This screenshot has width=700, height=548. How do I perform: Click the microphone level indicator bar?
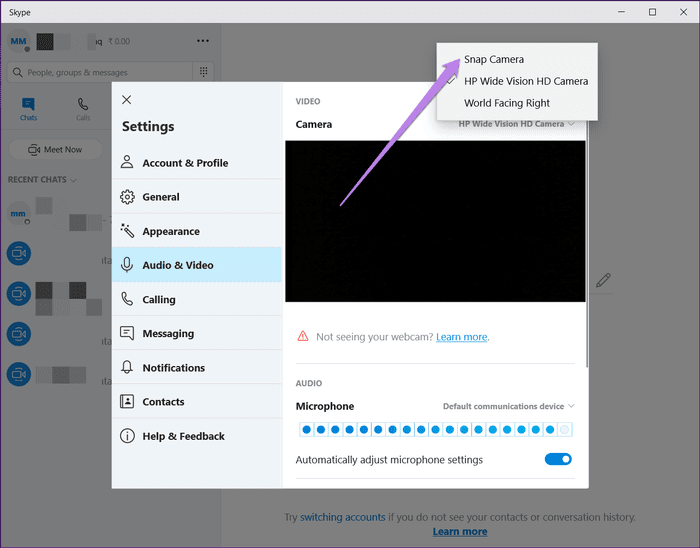[x=434, y=429]
